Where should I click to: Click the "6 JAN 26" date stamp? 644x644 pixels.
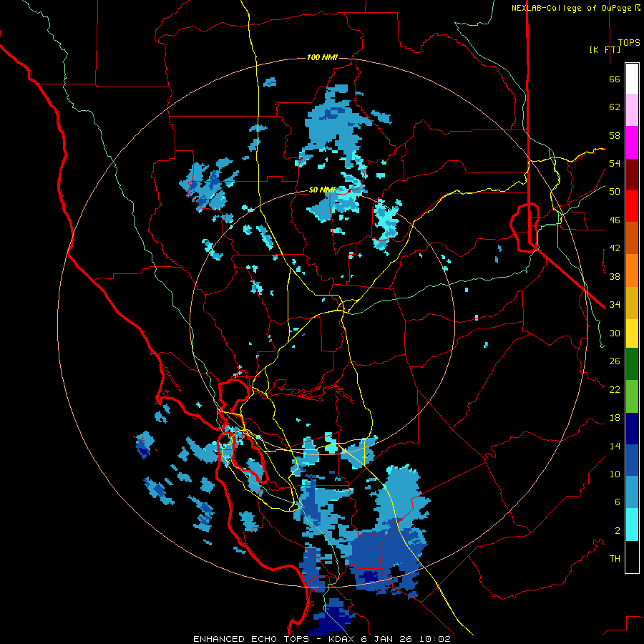pyautogui.click(x=388, y=639)
